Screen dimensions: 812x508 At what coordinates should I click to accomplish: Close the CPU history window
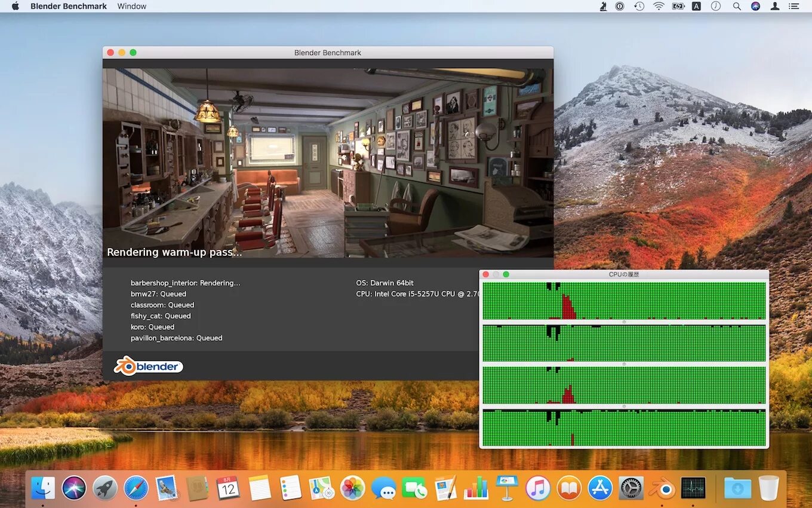(x=485, y=274)
